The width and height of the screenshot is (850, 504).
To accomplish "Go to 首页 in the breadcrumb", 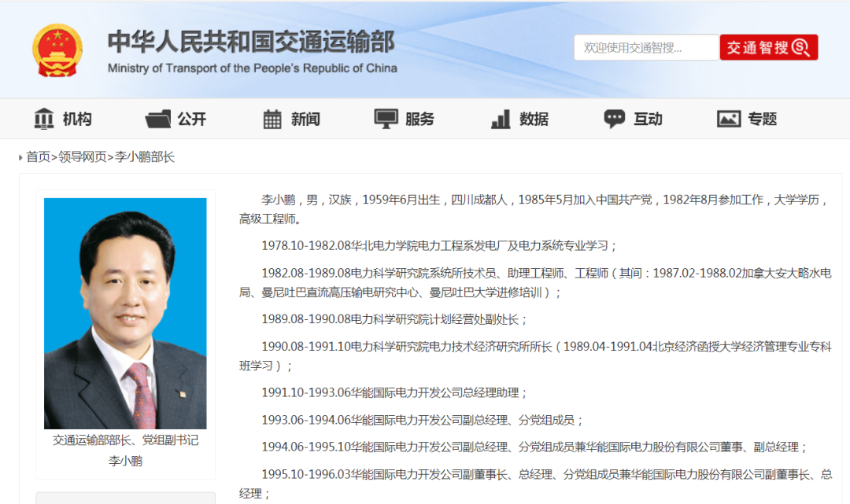I will (38, 157).
